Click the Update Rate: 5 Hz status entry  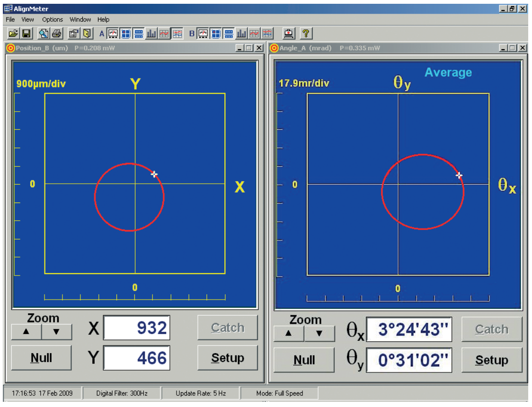pos(201,393)
